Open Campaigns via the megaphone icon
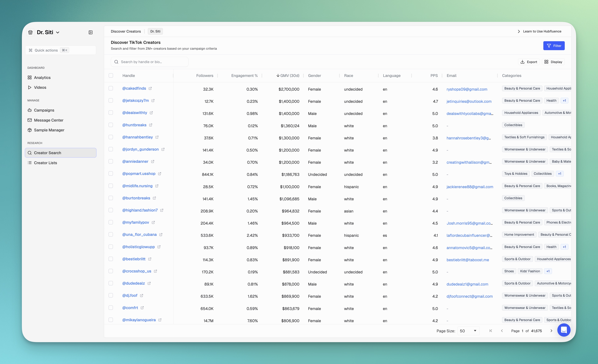 30,110
